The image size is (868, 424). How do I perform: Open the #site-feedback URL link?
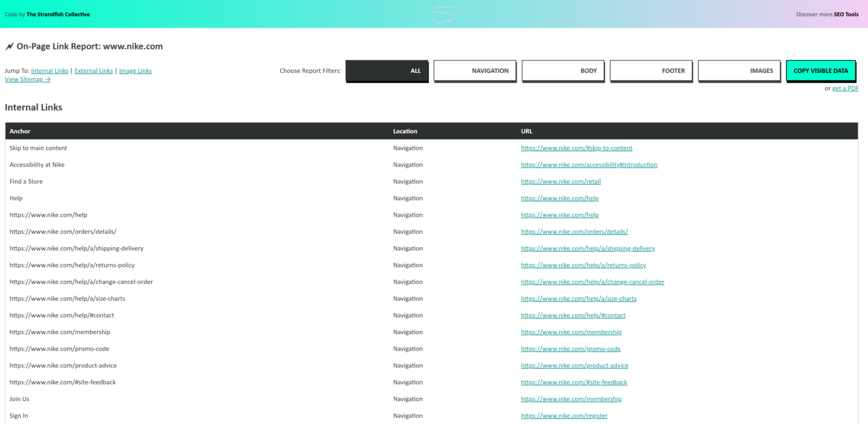point(574,382)
